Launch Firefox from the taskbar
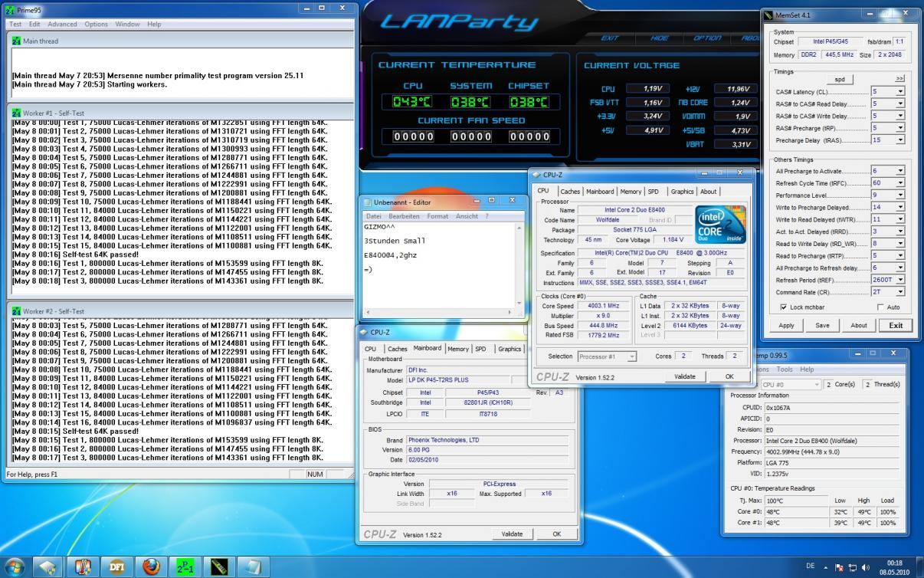Screen dimensions: 924x578 pos(151,567)
